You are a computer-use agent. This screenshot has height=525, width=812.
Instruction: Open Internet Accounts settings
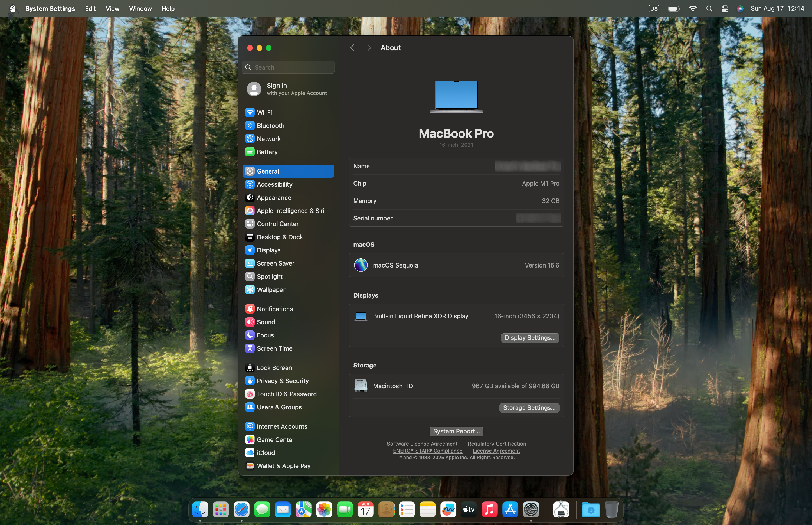pyautogui.click(x=288, y=426)
